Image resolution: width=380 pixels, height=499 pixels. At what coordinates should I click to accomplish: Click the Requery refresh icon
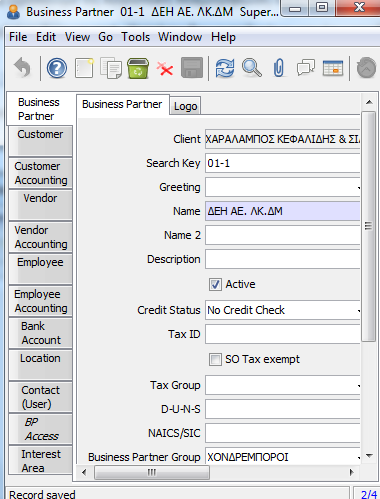pyautogui.click(x=225, y=68)
